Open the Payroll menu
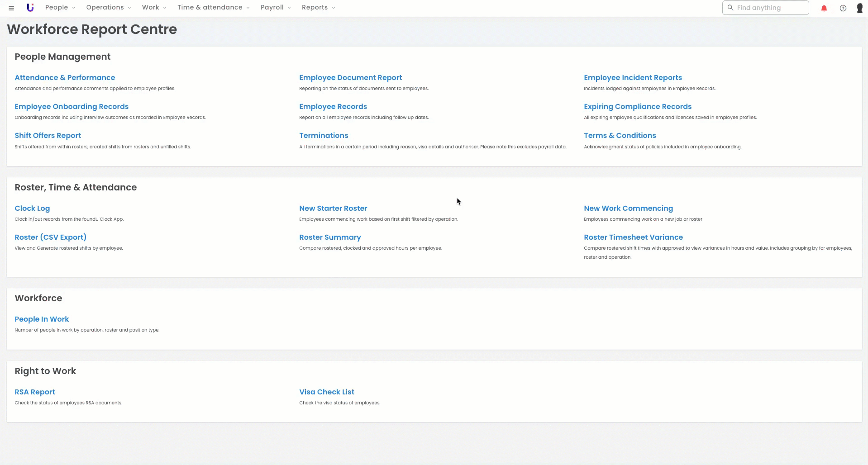The width and height of the screenshot is (868, 465). [x=276, y=8]
